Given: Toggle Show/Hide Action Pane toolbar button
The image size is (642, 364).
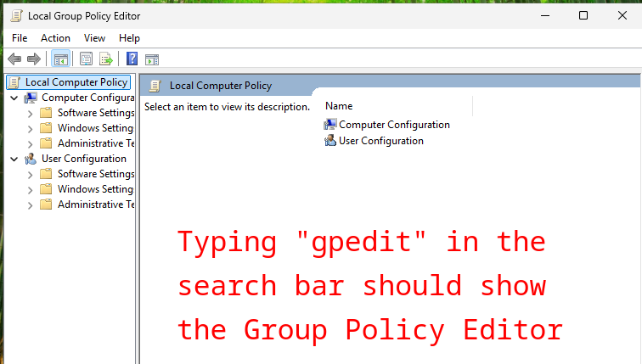Looking at the screenshot, I should (152, 59).
